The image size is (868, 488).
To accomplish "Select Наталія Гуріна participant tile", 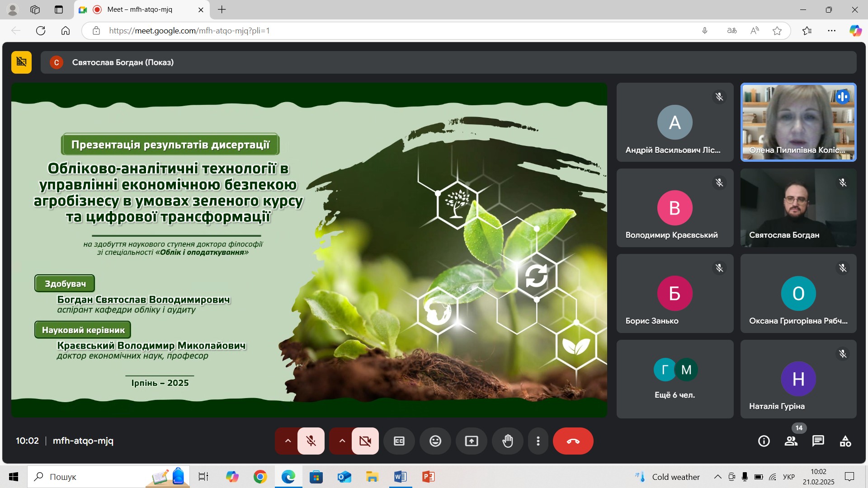I will [798, 379].
